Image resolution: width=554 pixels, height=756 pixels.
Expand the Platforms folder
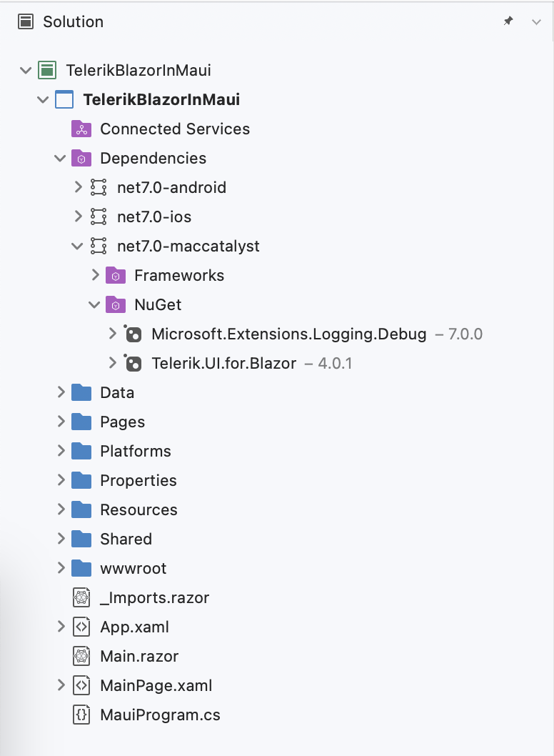point(61,451)
